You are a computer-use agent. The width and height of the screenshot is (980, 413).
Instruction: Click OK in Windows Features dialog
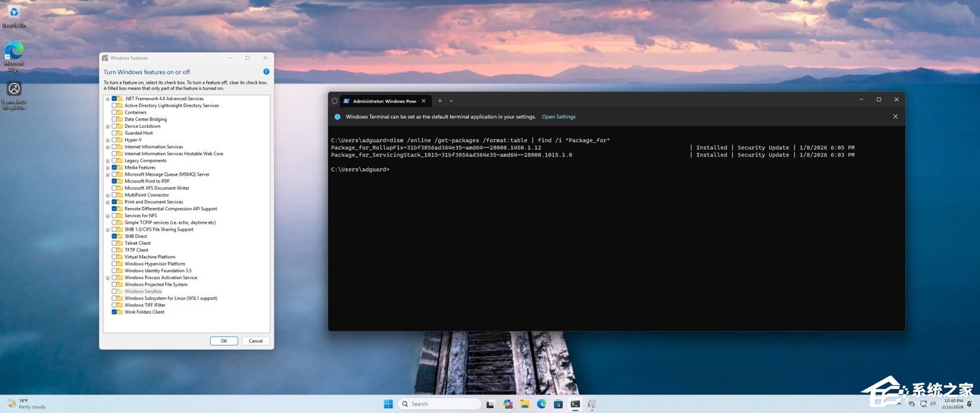(x=224, y=341)
